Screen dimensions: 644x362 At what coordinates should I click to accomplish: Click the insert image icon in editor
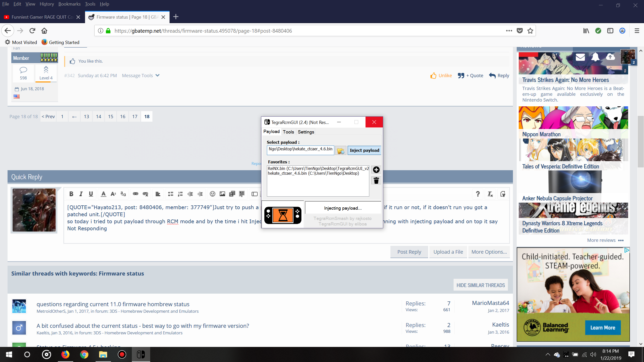coord(222,194)
